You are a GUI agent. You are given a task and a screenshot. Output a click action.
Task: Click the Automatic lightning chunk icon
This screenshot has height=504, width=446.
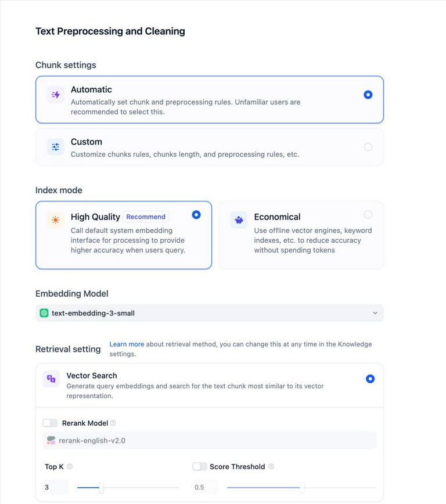pyautogui.click(x=56, y=95)
